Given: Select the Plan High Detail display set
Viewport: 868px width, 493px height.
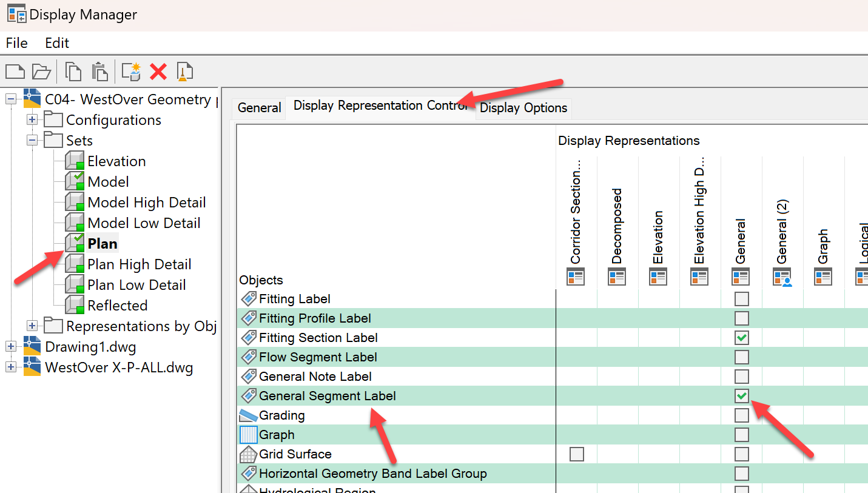Looking at the screenshot, I should tap(140, 264).
